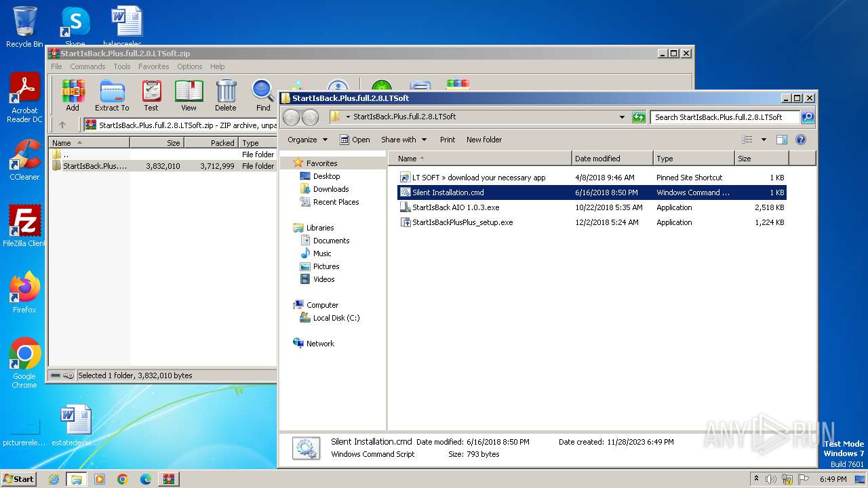The image size is (868, 488).
Task: Select the Firefox desktop icon
Action: pos(24,293)
